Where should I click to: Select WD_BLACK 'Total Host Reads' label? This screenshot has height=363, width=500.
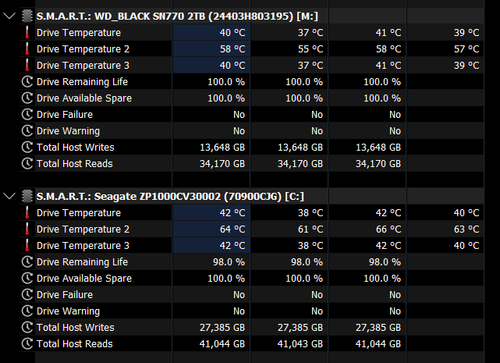tap(75, 164)
